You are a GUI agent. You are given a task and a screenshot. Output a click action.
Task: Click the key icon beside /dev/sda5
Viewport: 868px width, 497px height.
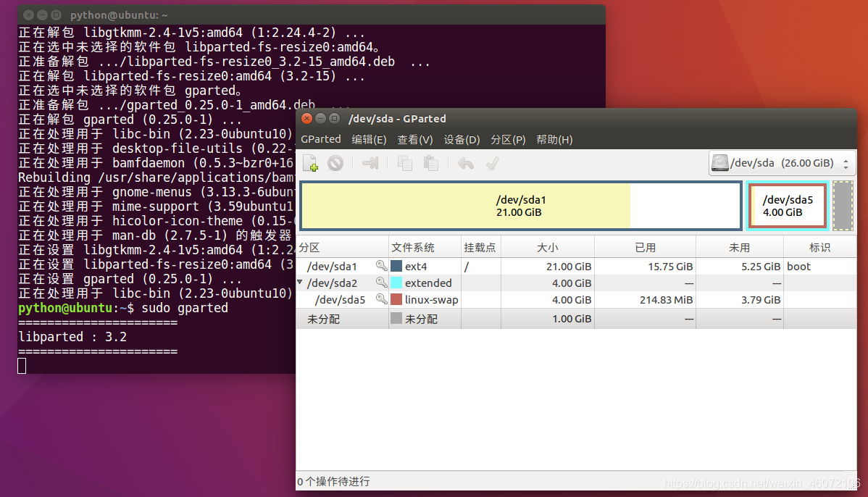[x=381, y=299]
